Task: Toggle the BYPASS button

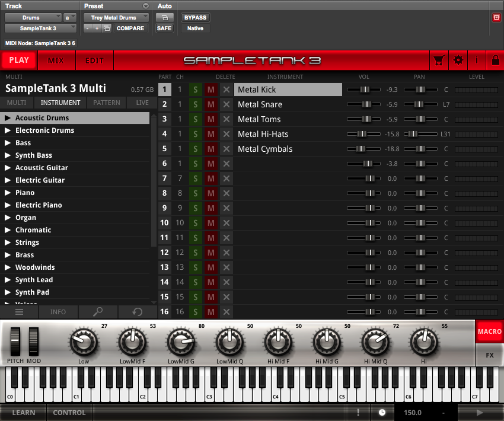Action: coord(195,18)
